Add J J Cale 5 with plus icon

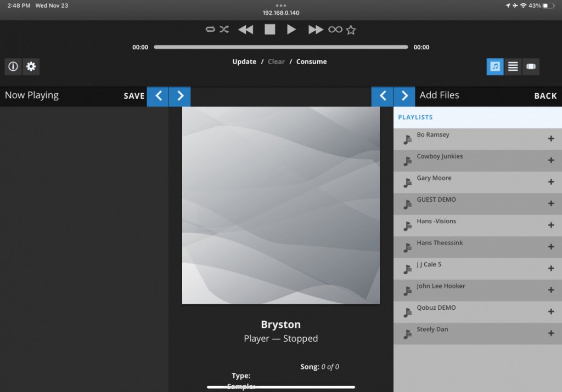point(551,268)
